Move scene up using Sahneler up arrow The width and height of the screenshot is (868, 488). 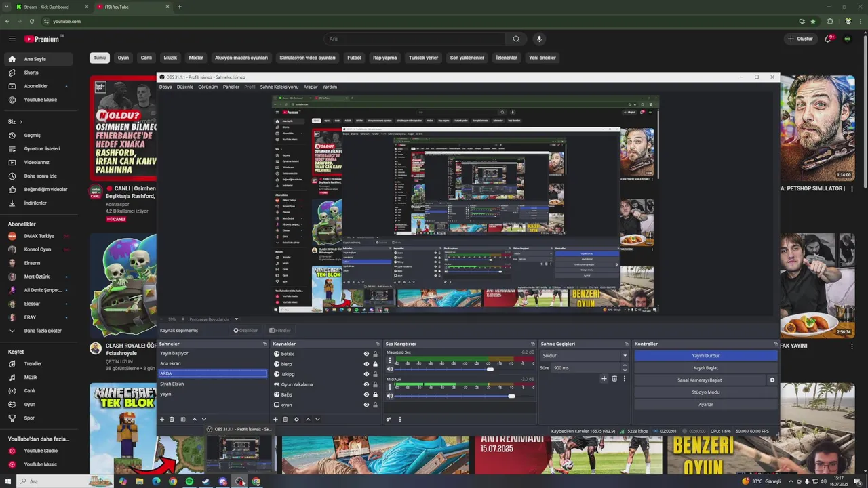[194, 419]
